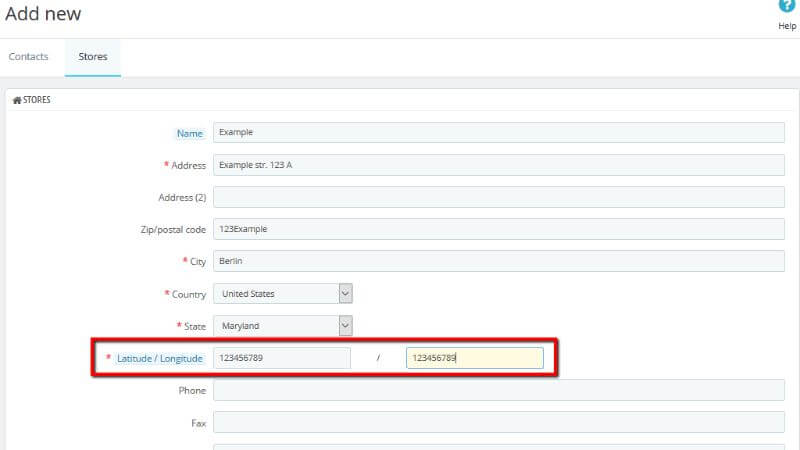Image resolution: width=800 pixels, height=450 pixels.
Task: Focus the empty Fax field
Action: tap(498, 422)
